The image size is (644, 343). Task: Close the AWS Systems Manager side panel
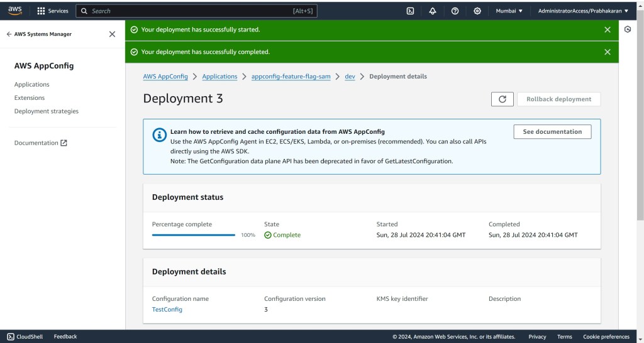[112, 35]
